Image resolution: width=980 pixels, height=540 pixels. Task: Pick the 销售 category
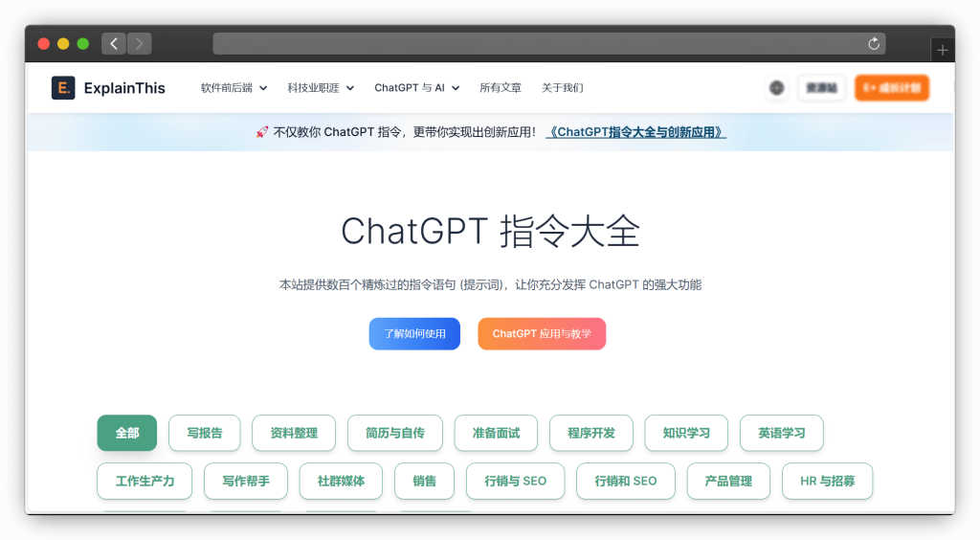tap(424, 481)
